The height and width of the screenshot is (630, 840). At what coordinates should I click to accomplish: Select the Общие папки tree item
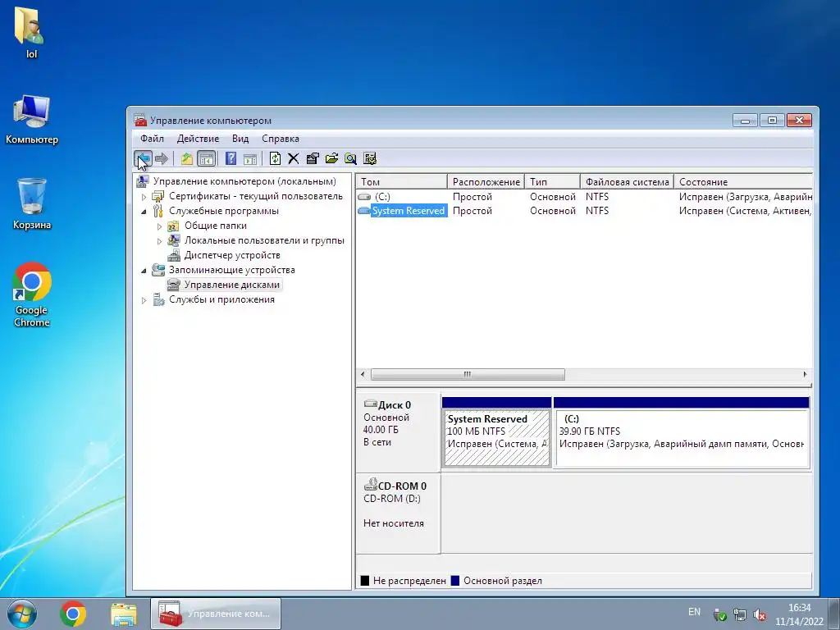coord(216,226)
